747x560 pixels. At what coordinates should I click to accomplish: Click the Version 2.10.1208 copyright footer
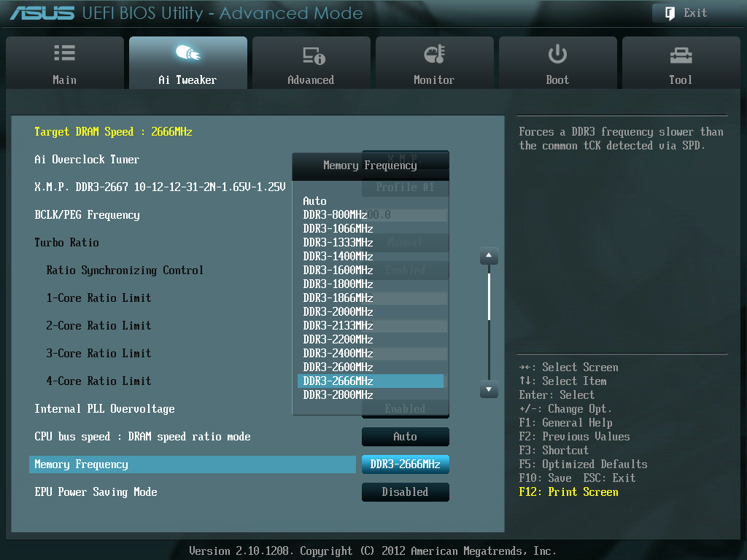click(x=373, y=551)
